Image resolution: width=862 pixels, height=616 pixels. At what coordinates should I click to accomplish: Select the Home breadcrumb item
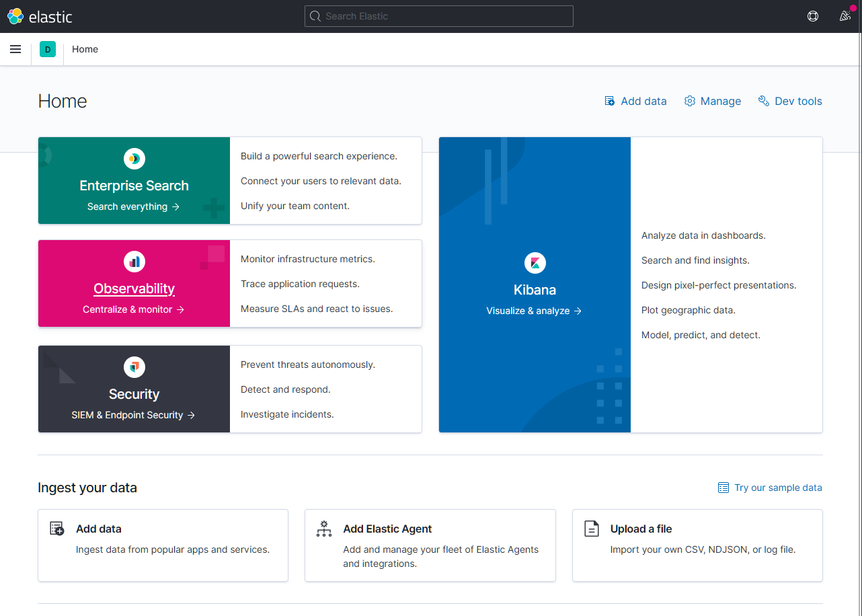85,48
